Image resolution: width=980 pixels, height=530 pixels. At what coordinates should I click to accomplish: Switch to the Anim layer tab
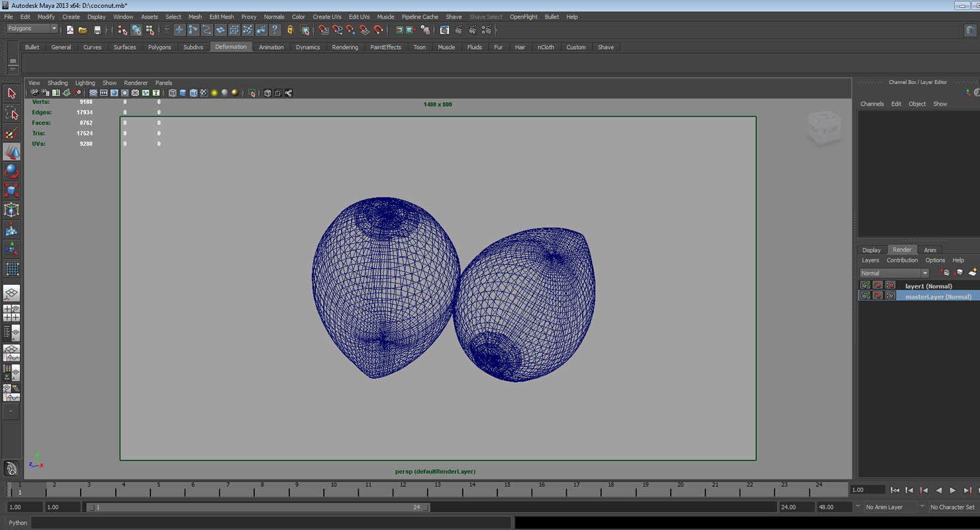coord(930,250)
